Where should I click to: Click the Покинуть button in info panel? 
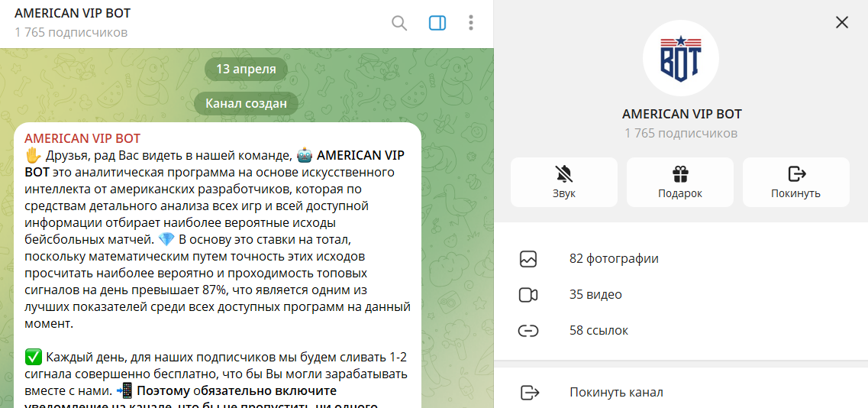796,182
